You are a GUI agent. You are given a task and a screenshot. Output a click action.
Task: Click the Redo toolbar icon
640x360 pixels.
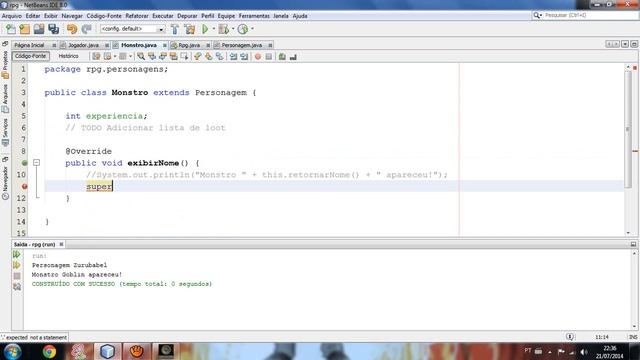[86, 29]
